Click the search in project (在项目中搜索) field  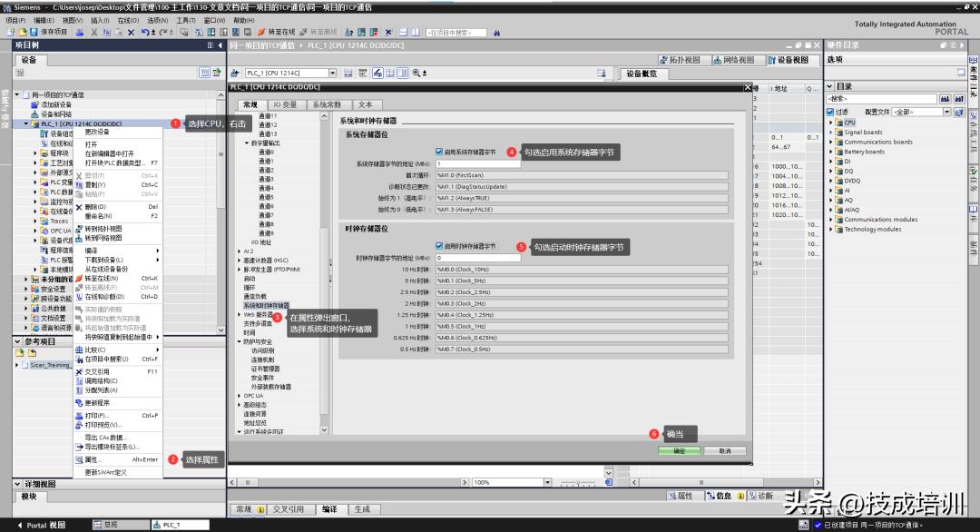[456, 32]
